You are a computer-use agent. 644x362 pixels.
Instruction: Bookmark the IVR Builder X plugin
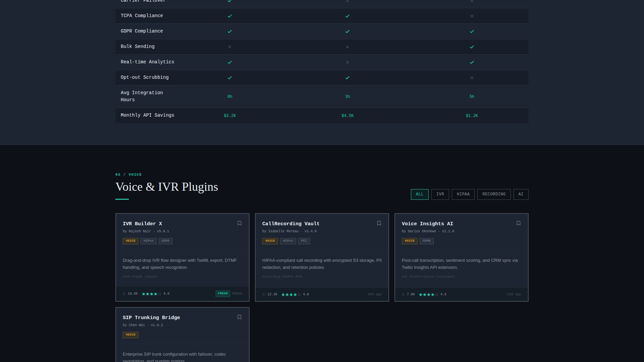(x=239, y=224)
